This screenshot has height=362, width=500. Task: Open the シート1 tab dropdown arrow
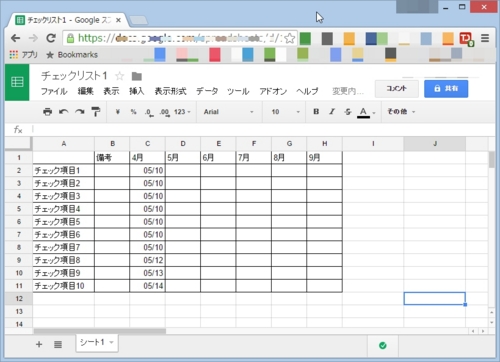coord(112,342)
